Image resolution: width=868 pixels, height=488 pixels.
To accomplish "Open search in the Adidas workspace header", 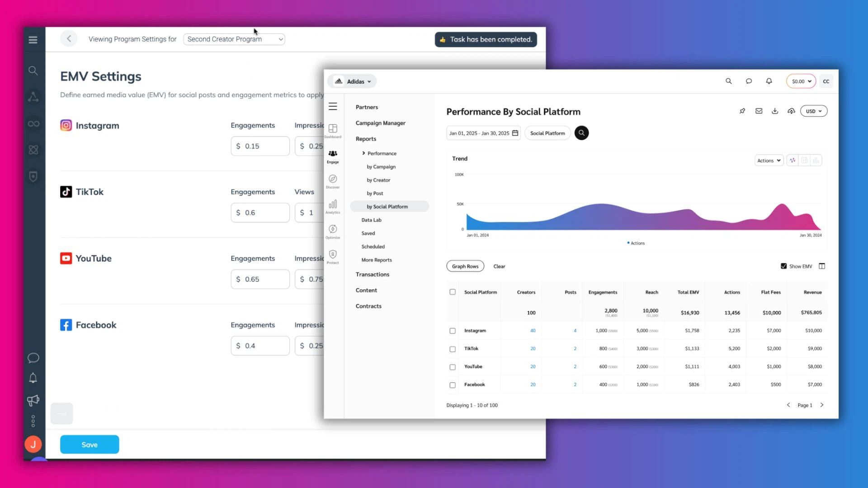I will pos(729,81).
